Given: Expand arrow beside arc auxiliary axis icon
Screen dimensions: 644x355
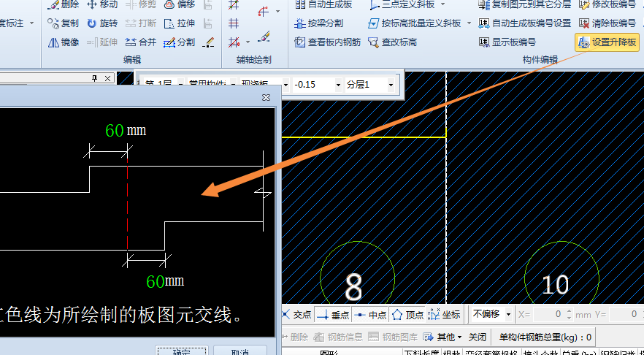Looking at the screenshot, I should [x=277, y=12].
